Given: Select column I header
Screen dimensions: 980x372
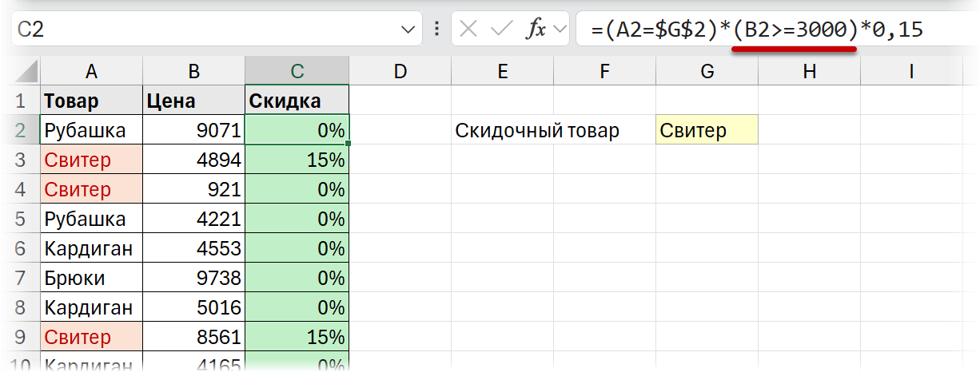Looking at the screenshot, I should (911, 72).
